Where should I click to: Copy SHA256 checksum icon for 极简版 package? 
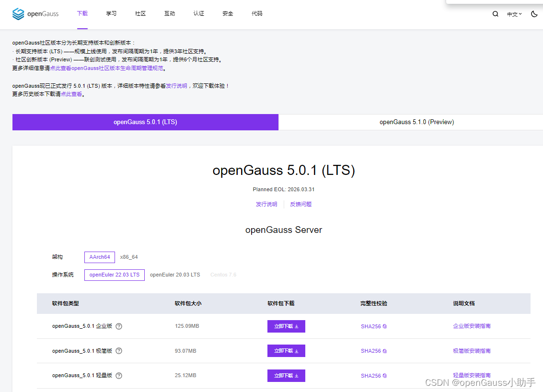[384, 351]
